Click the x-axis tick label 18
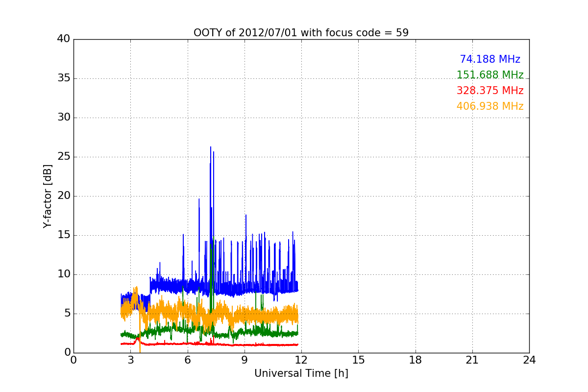Viewport: 588px width, 392px height. [416, 360]
